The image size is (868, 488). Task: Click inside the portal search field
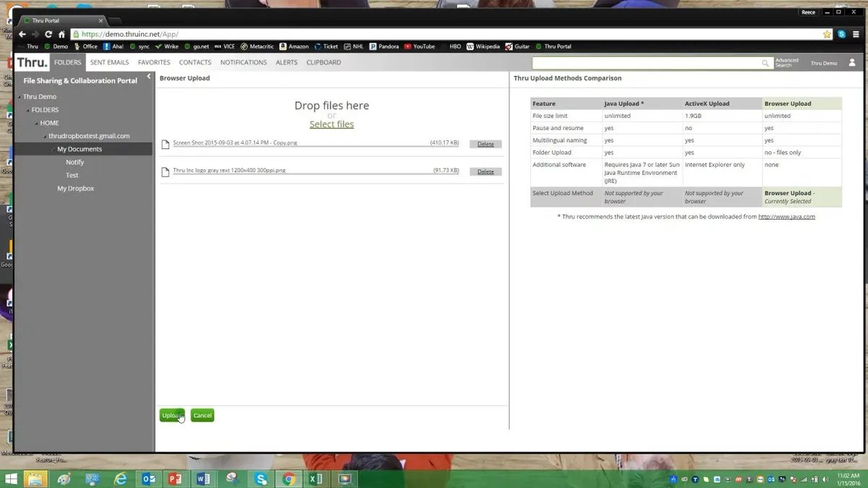647,64
